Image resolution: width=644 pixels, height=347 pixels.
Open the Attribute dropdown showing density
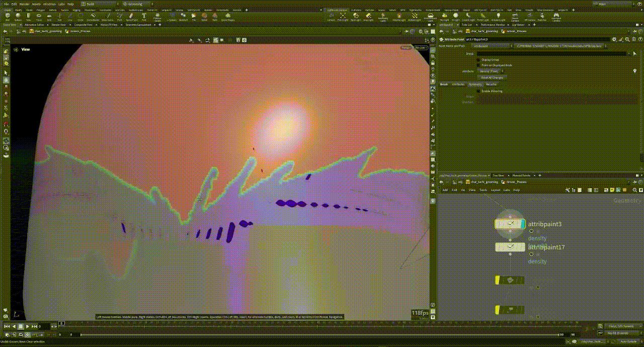click(491, 71)
